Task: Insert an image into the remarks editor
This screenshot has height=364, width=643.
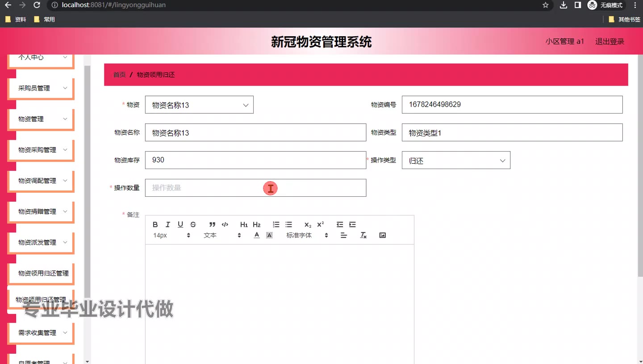Action: [x=382, y=235]
